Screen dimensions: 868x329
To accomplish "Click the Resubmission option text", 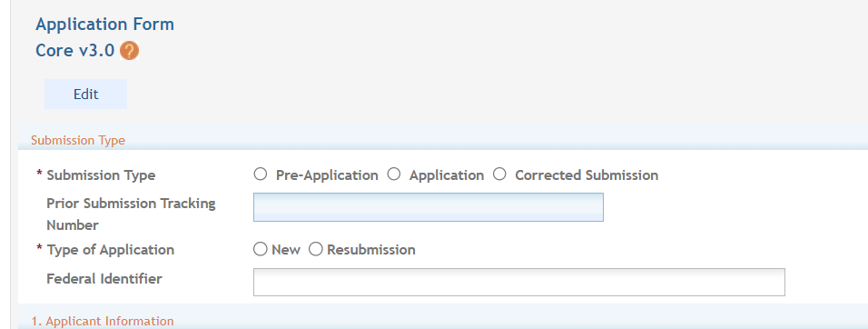I will [371, 250].
